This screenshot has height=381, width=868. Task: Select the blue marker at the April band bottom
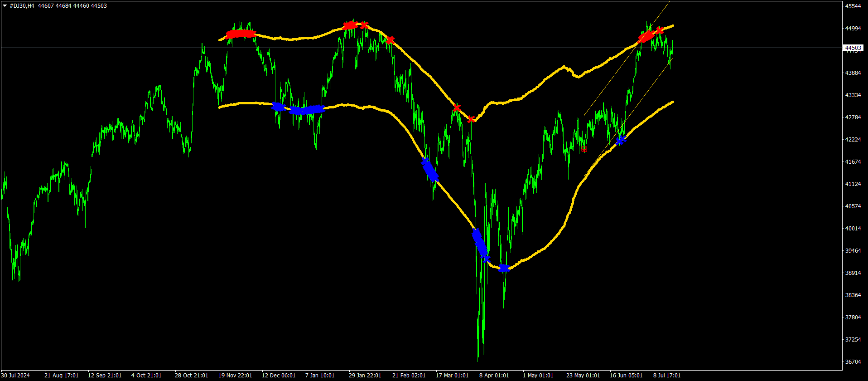tap(504, 268)
